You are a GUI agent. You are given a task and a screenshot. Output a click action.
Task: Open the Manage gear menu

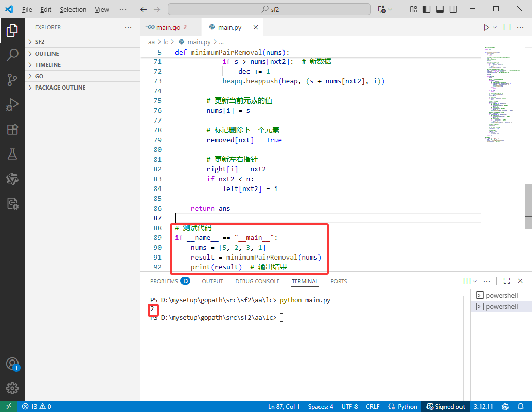12,388
